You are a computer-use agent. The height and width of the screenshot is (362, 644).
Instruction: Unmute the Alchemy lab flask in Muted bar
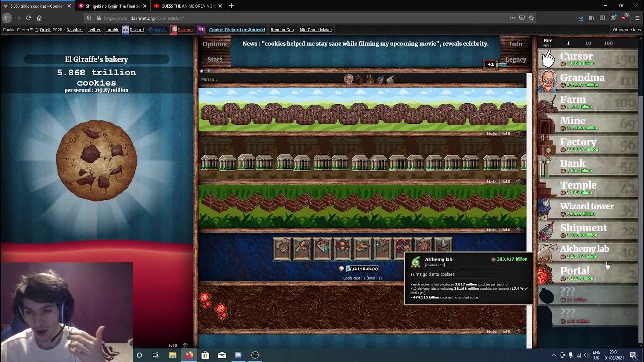click(391, 79)
